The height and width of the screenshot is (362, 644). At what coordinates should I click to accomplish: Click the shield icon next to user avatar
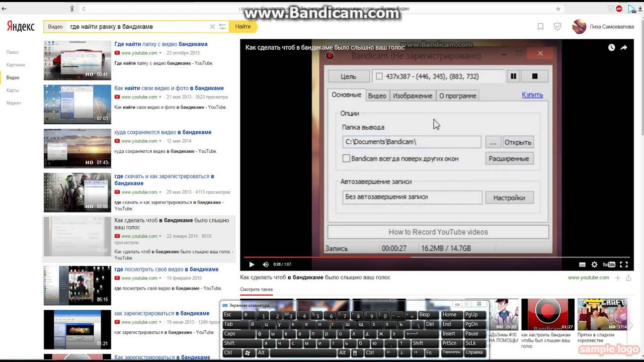(x=557, y=27)
